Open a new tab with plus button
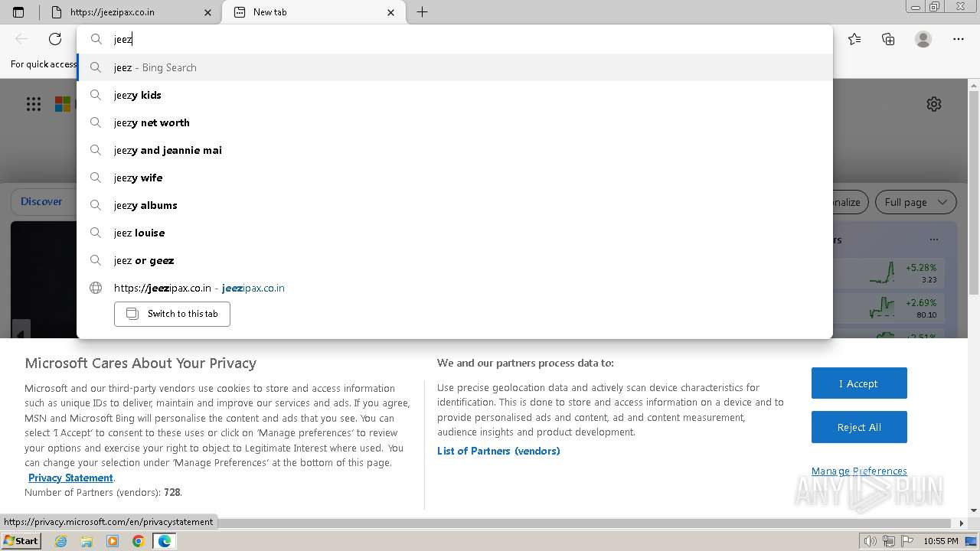This screenshot has height=551, width=980. click(x=422, y=12)
